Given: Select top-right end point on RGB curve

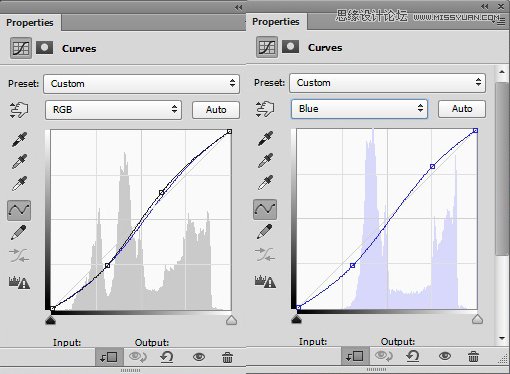Looking at the screenshot, I should coord(229,132).
